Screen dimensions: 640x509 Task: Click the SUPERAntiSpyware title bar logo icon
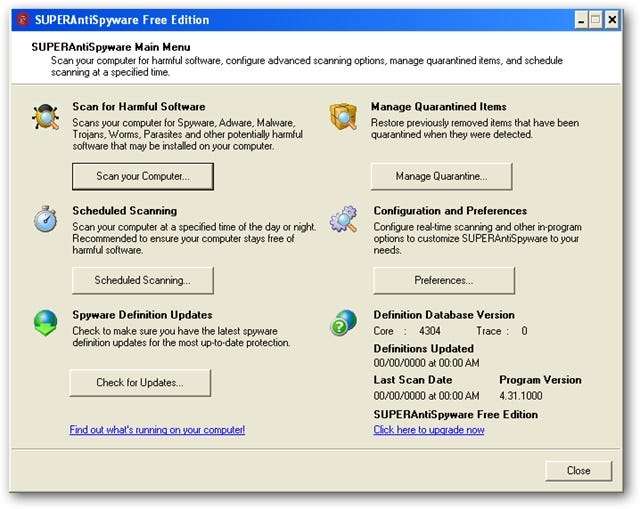23,20
